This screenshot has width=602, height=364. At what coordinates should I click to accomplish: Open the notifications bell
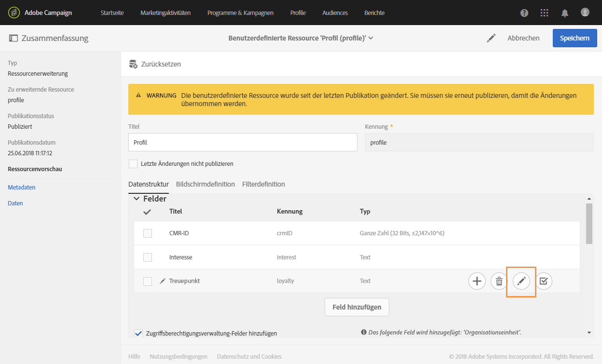click(565, 13)
